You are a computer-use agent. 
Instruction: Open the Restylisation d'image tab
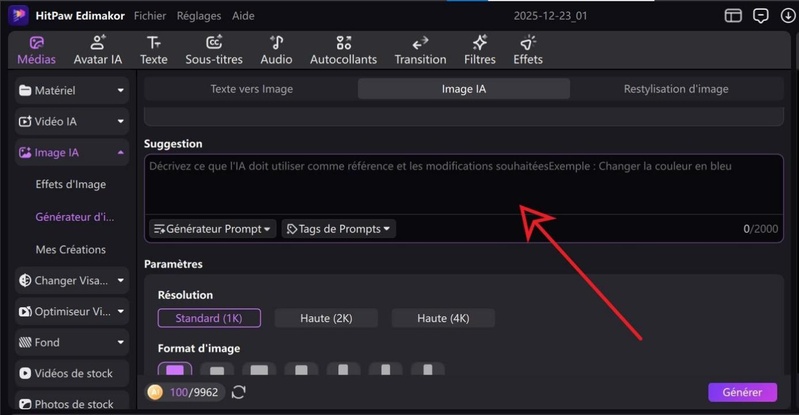(676, 89)
